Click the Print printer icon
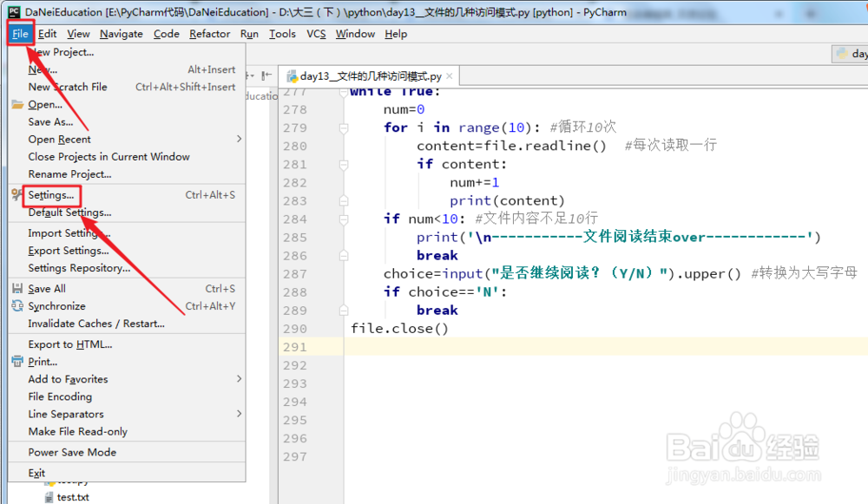 (17, 362)
